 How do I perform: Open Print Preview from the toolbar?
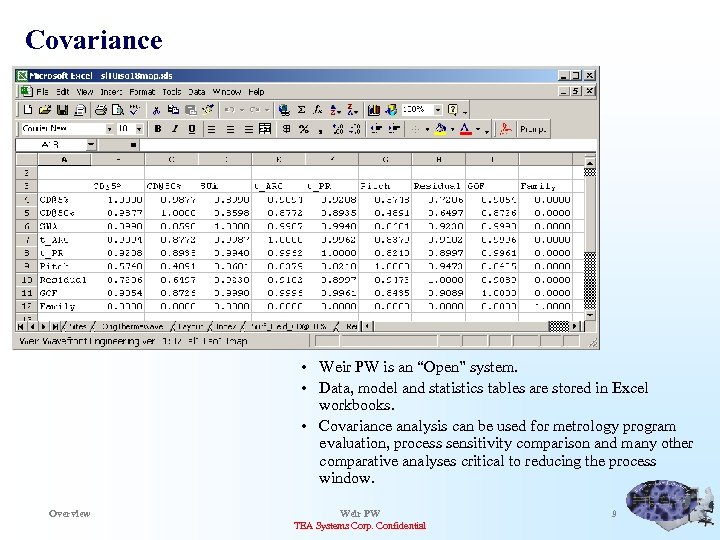(x=118, y=110)
